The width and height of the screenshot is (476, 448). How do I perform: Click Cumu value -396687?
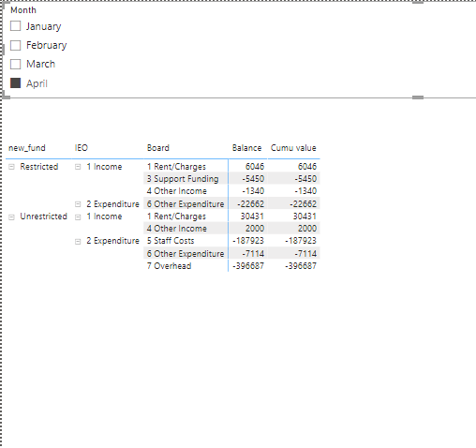301,266
